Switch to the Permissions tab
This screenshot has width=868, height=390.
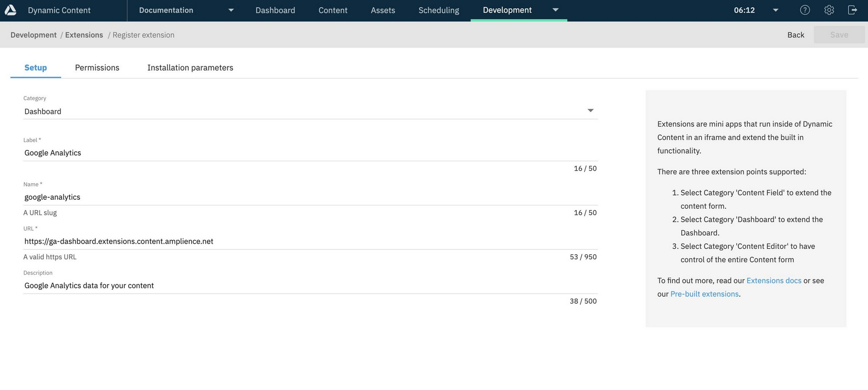[97, 67]
